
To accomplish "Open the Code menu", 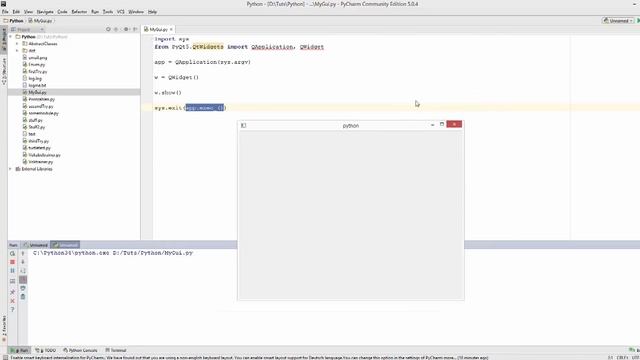I will [x=62, y=12].
